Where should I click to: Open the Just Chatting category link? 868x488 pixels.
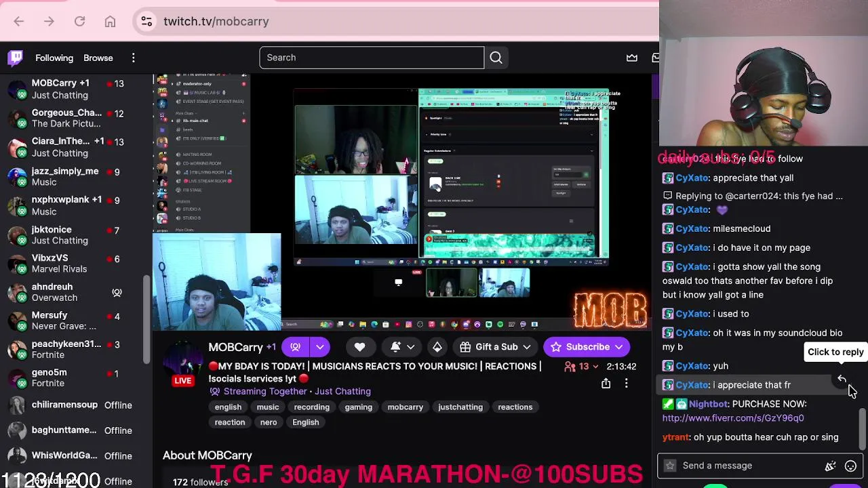pos(342,391)
